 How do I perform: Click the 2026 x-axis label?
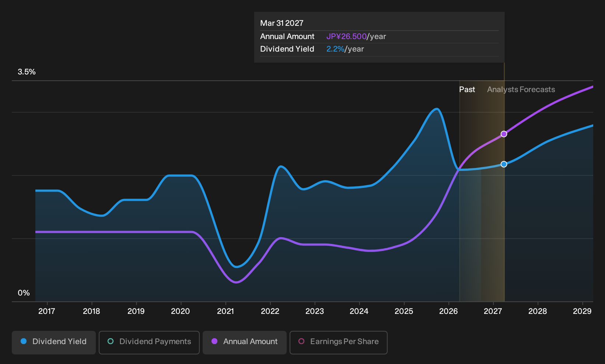tap(448, 311)
